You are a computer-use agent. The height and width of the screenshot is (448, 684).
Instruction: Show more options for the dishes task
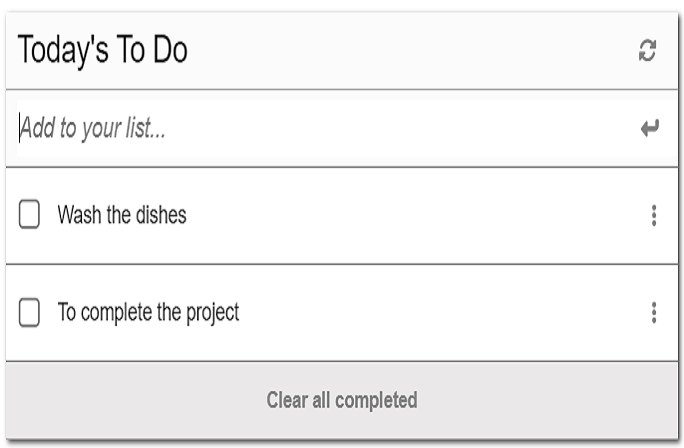653,215
